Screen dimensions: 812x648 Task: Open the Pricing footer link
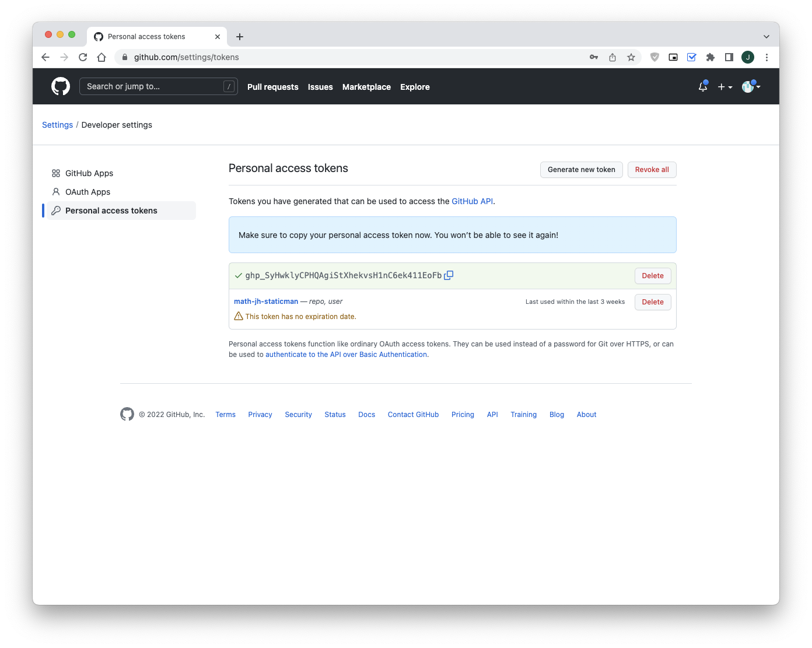(463, 415)
